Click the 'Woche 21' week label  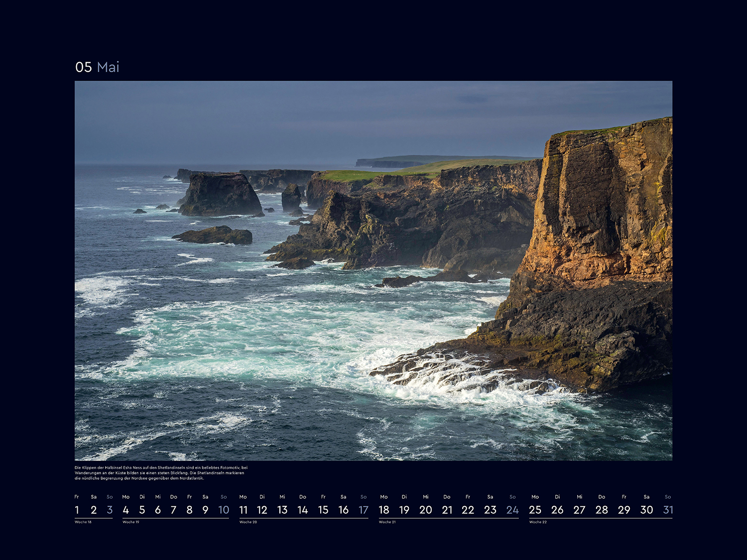[x=387, y=522]
